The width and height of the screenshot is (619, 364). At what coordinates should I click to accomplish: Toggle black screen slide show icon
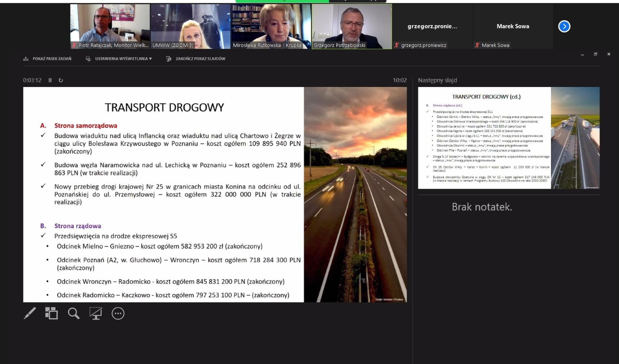[96, 313]
